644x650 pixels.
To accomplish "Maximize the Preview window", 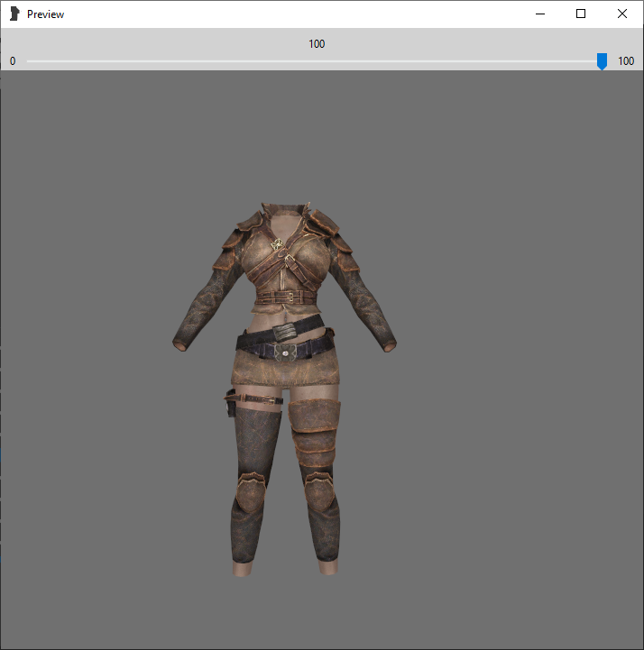I will [581, 14].
